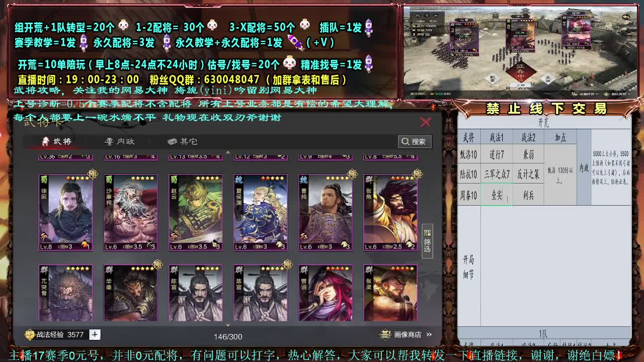Screen dimensions: 644x362
Task: Close the 武将 card panel
Action: [426, 122]
